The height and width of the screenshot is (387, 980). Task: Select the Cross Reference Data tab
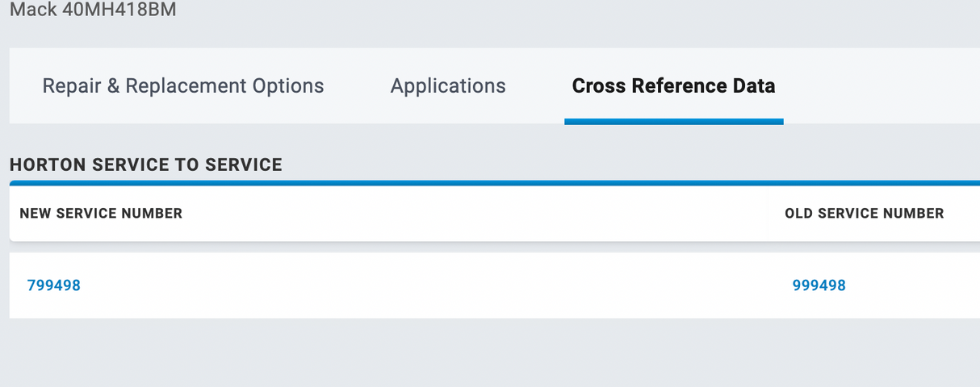tap(673, 86)
